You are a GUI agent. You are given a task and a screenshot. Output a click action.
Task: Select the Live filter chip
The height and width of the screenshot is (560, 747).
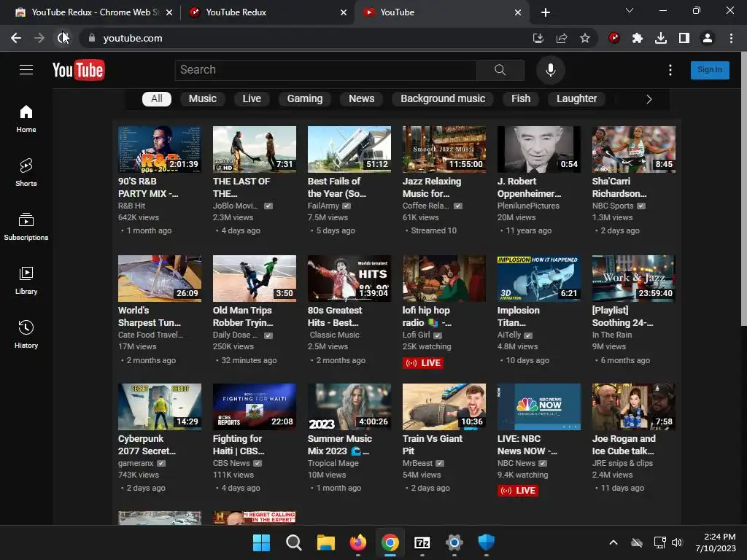[252, 98]
